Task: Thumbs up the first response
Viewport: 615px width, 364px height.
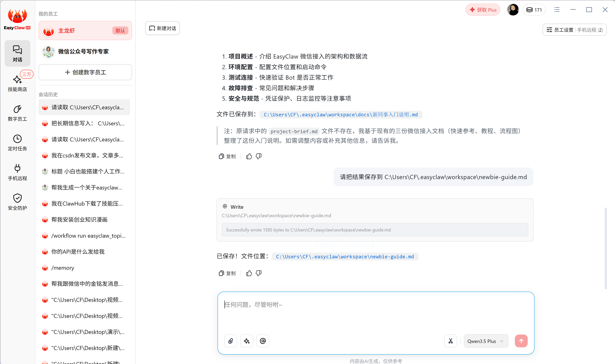Action: pyautogui.click(x=249, y=156)
